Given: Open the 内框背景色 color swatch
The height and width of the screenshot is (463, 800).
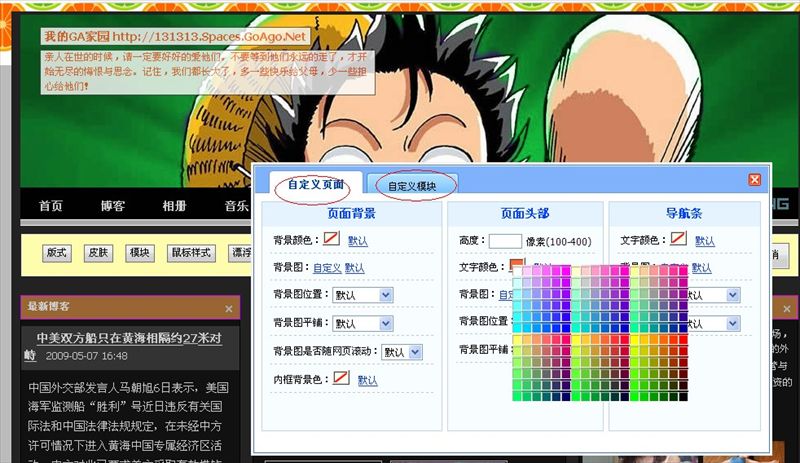Looking at the screenshot, I should [x=341, y=378].
